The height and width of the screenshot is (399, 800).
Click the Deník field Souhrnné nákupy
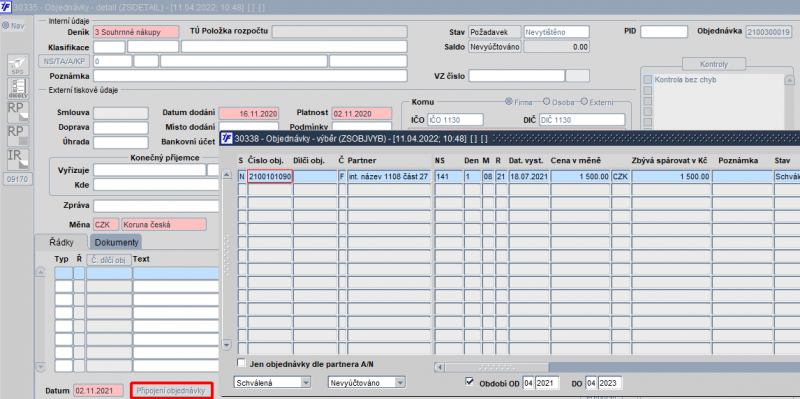tap(136, 32)
